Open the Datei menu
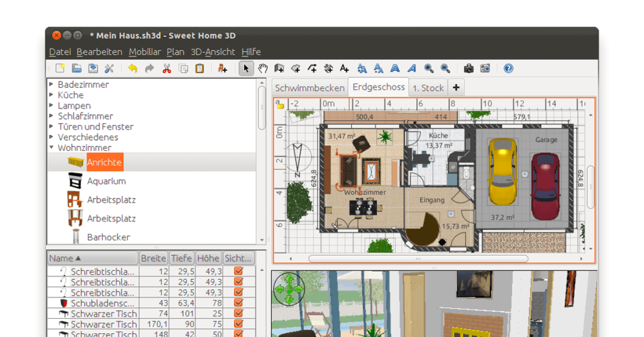 pos(60,52)
